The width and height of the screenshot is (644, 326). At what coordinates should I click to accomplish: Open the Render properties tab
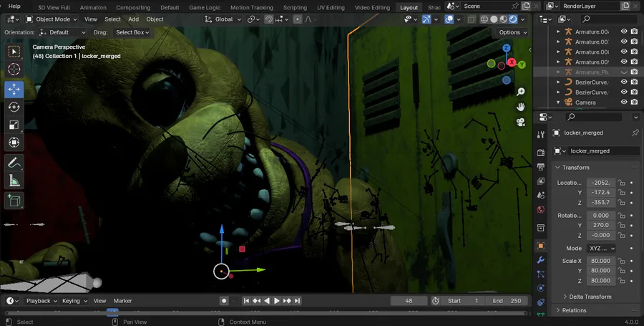tap(540, 153)
